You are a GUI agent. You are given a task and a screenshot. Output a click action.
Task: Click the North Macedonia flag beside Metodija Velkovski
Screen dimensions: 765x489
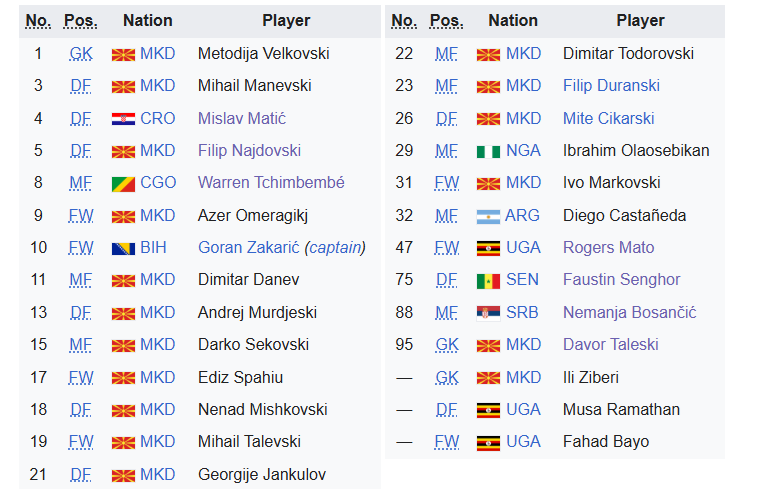point(123,55)
